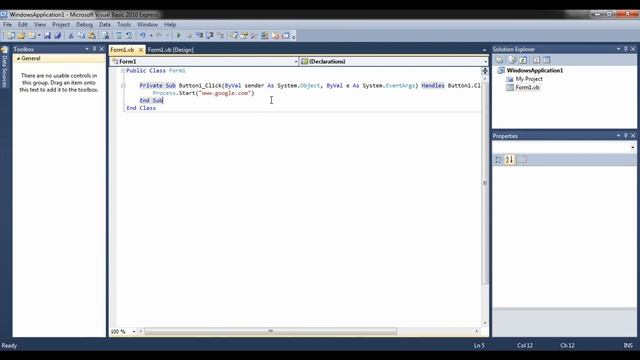Select Form1.vb in Solution Explorer
This screenshot has height=360, width=640.
pyautogui.click(x=527, y=87)
